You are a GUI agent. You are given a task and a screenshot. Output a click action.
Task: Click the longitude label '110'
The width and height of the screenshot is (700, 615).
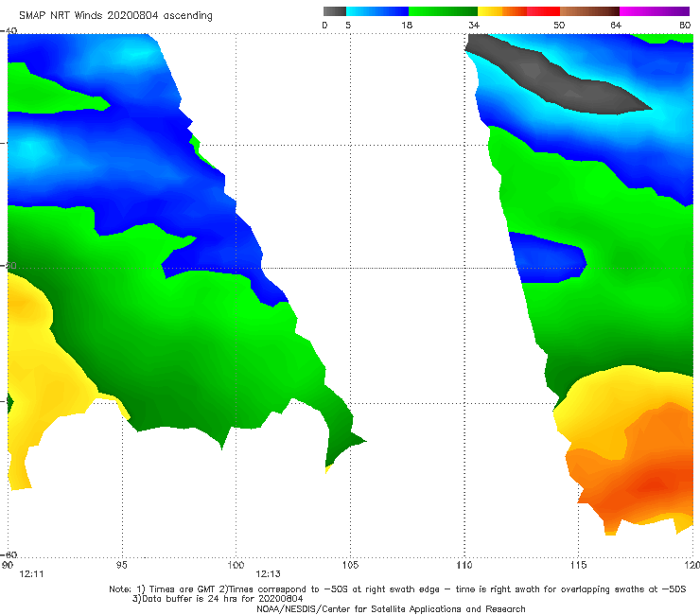pos(464,566)
